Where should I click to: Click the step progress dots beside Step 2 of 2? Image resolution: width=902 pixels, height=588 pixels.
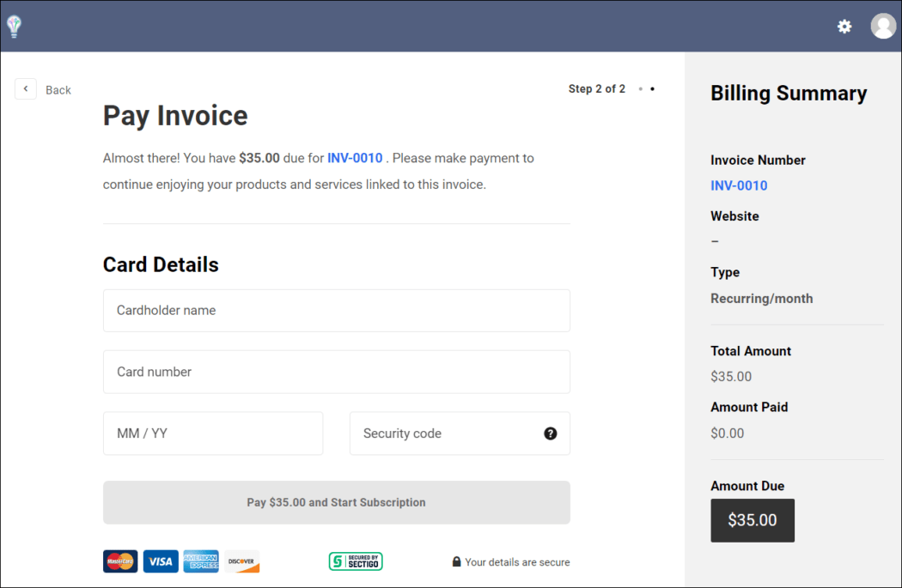tap(644, 88)
